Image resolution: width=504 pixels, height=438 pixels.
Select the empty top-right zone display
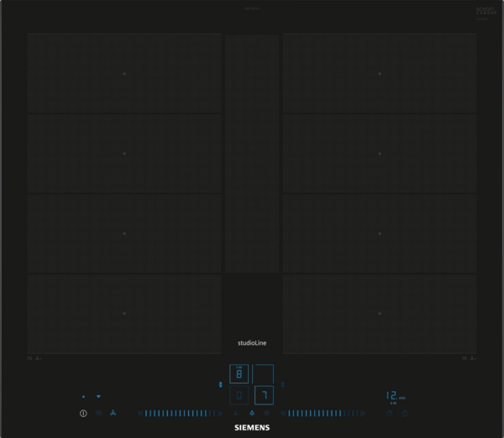264,374
